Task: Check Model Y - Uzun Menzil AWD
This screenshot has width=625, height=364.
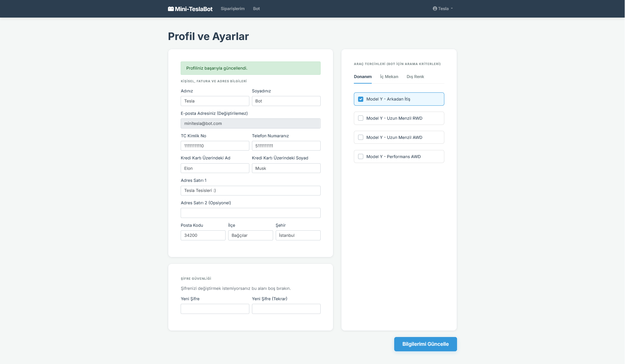Action: 361,138
